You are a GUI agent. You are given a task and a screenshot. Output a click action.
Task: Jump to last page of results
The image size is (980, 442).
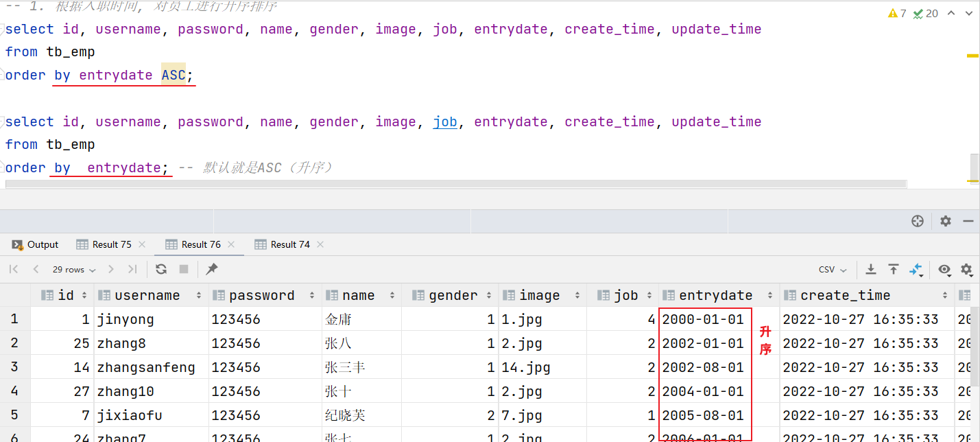pos(132,269)
